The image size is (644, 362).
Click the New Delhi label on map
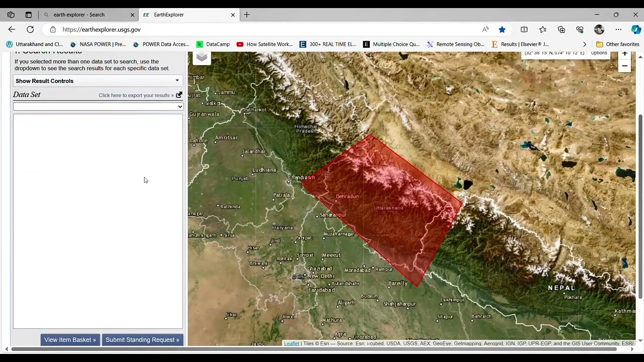pyautogui.click(x=321, y=276)
